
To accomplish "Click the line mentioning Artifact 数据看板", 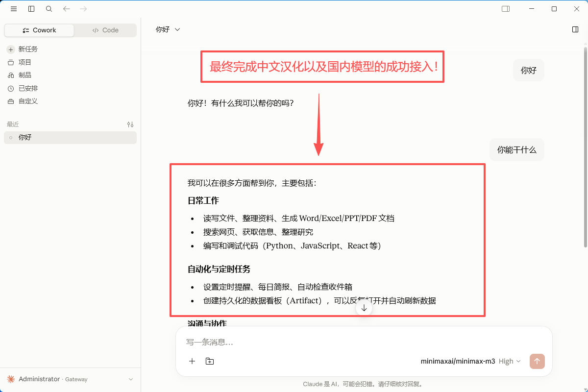I will pyautogui.click(x=319, y=300).
